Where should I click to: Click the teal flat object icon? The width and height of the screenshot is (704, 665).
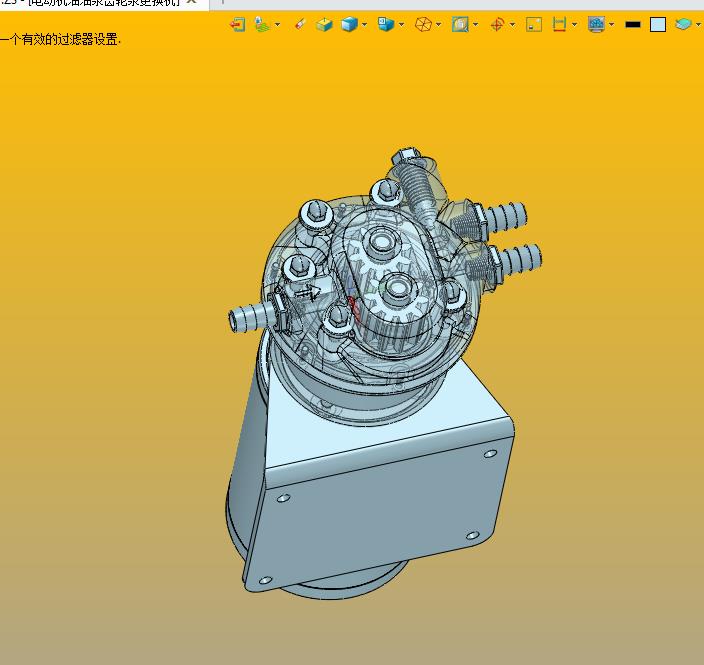pos(683,23)
